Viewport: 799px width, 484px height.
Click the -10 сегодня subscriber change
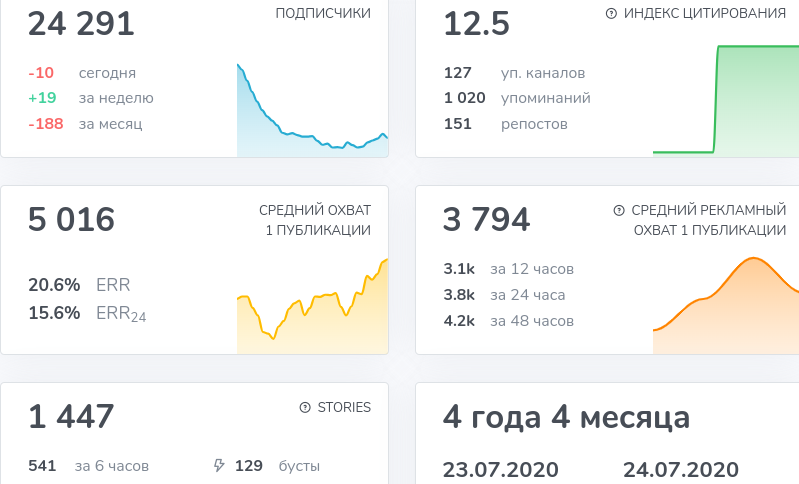(82, 73)
